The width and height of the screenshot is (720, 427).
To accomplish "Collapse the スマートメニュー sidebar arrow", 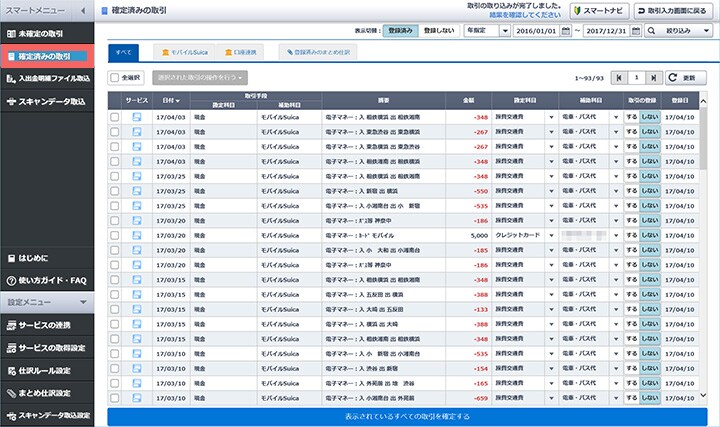I will 83,11.
